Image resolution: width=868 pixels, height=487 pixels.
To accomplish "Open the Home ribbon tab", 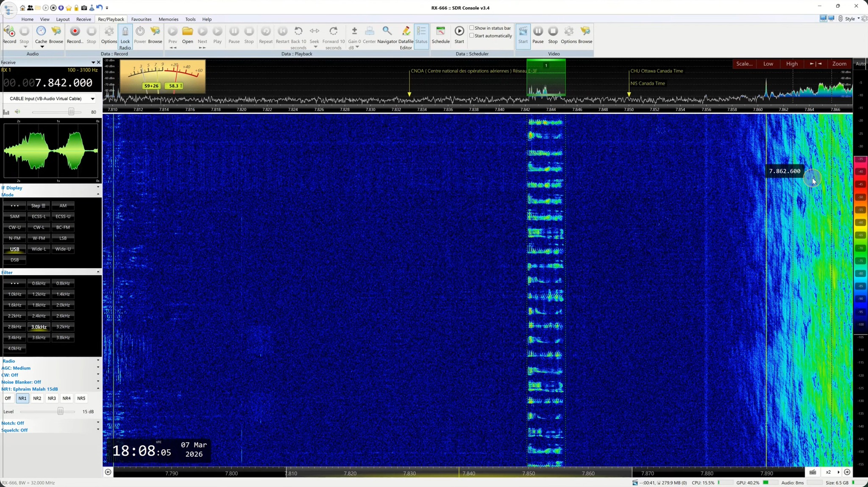I will (x=27, y=19).
